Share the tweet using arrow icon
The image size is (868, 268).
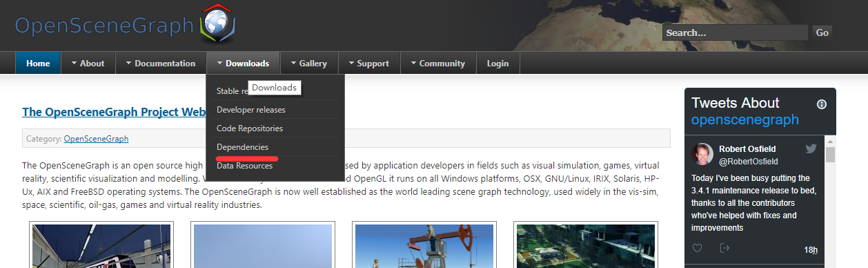[724, 248]
